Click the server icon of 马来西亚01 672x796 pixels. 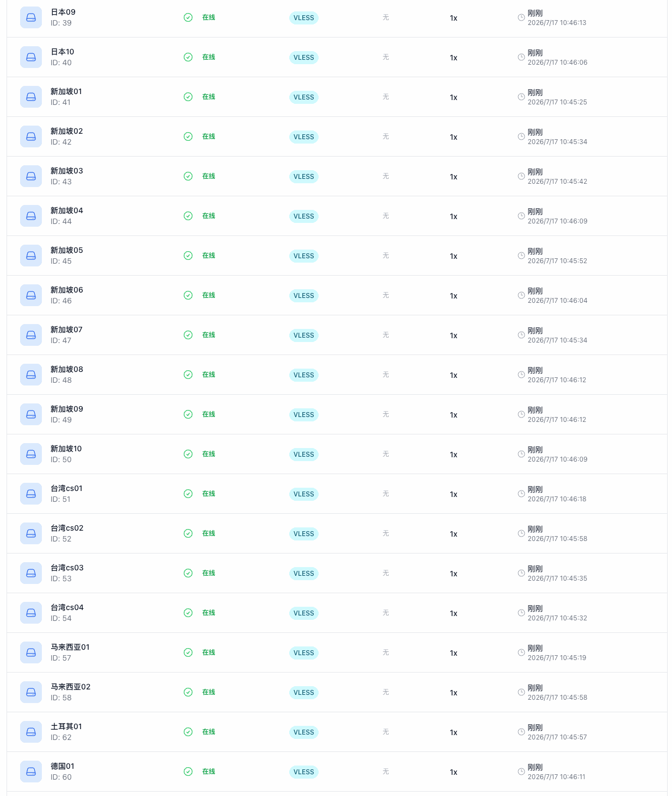pyautogui.click(x=31, y=652)
